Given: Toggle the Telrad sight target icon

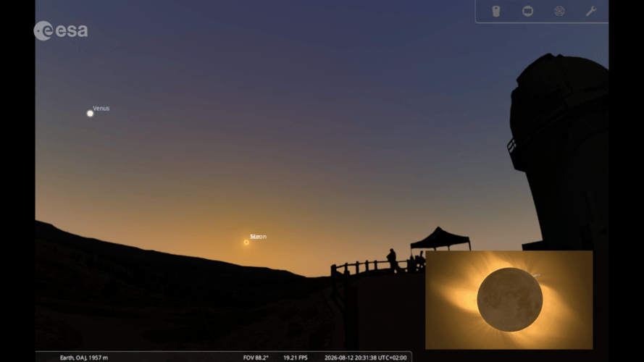Looking at the screenshot, I should [559, 11].
